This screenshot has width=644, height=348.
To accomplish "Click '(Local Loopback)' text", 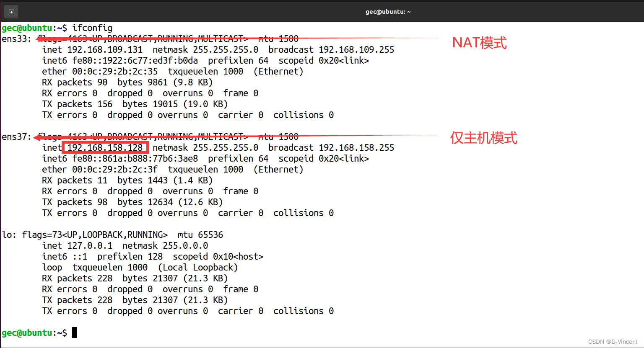I will pos(198,267).
